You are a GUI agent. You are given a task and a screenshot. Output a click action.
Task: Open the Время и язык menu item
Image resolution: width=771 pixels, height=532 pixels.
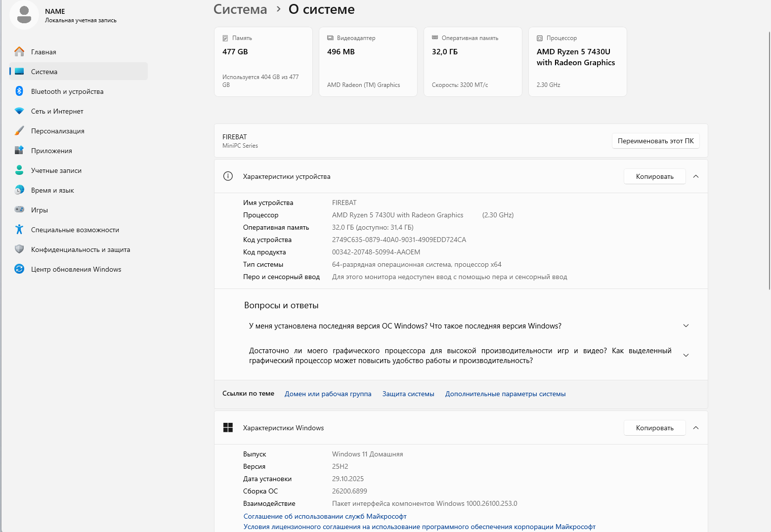[52, 190]
